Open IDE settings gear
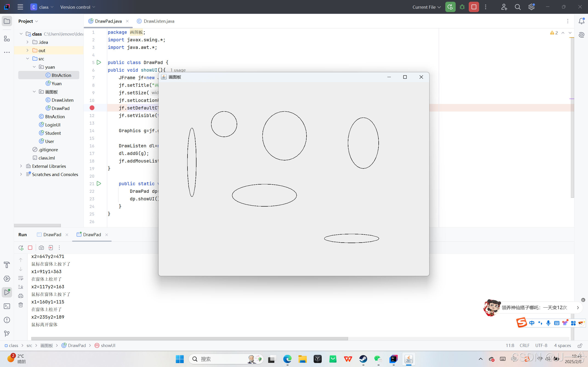Screen dimensions: 588x367 pyautogui.click(x=531, y=7)
